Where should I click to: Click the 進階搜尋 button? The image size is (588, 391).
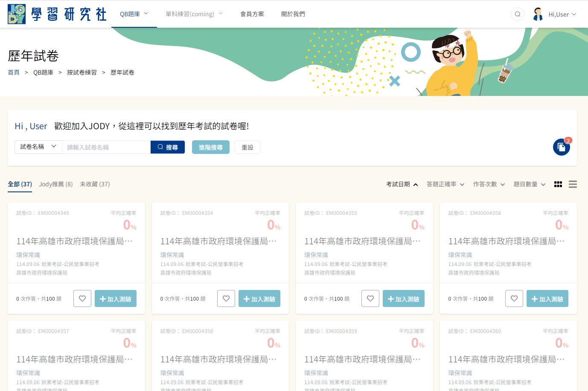click(211, 147)
